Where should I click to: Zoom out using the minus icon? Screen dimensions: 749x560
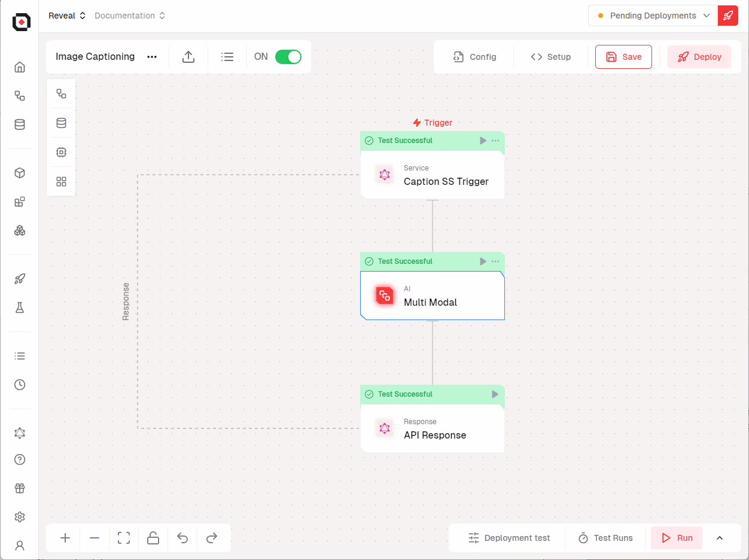pos(95,538)
